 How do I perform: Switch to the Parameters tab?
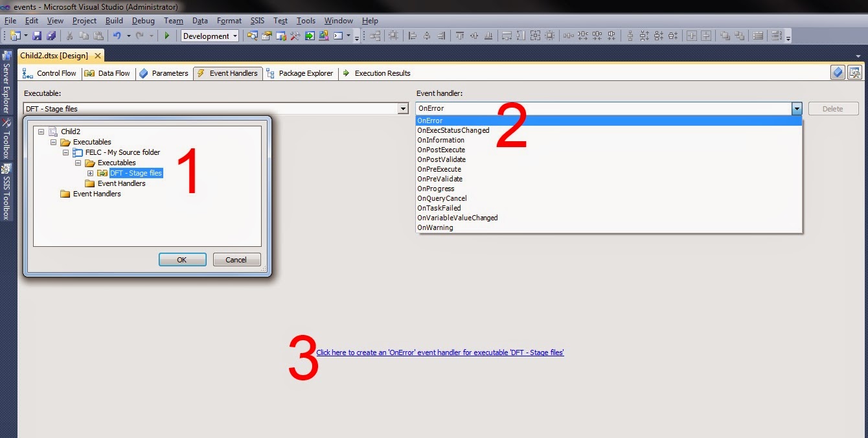(164, 73)
